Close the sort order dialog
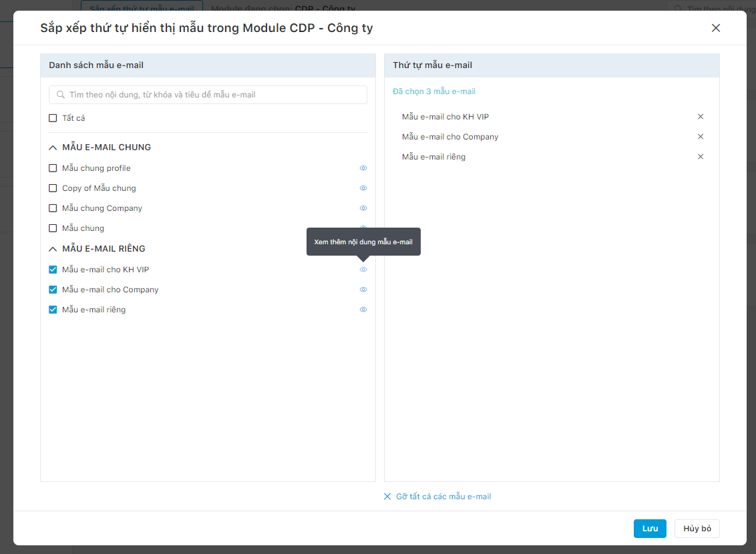This screenshot has width=756, height=554. click(716, 28)
